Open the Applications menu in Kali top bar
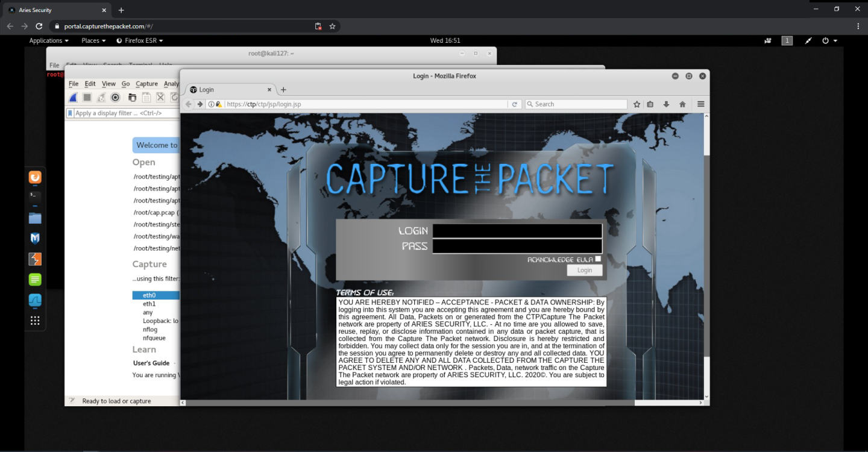 click(49, 40)
